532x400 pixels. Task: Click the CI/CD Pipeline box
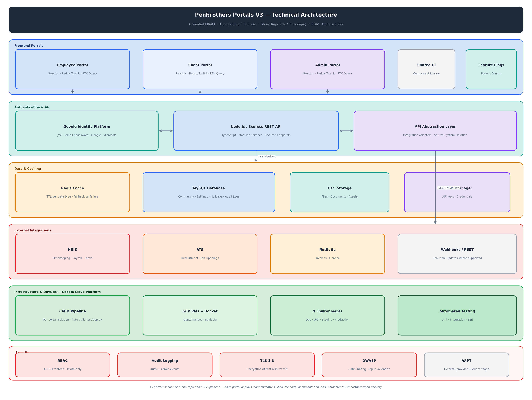[x=72, y=315]
